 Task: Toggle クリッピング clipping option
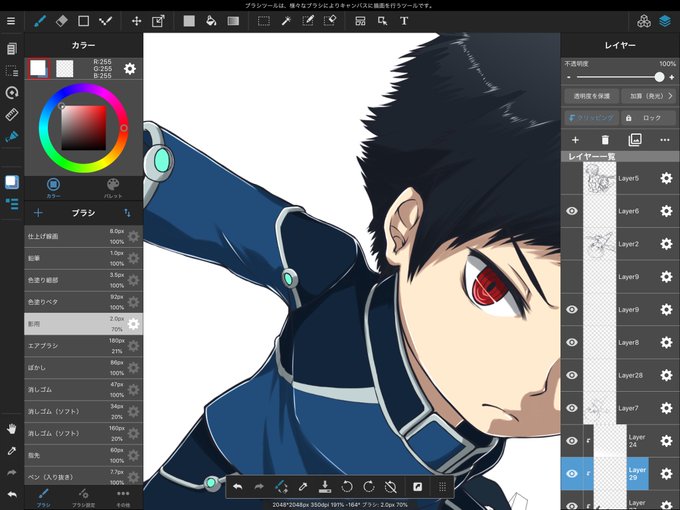tap(592, 118)
